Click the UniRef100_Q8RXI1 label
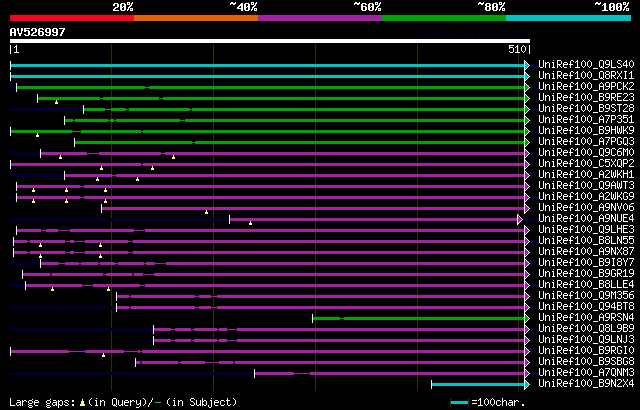The width and height of the screenshot is (640, 410). pyautogui.click(x=586, y=75)
